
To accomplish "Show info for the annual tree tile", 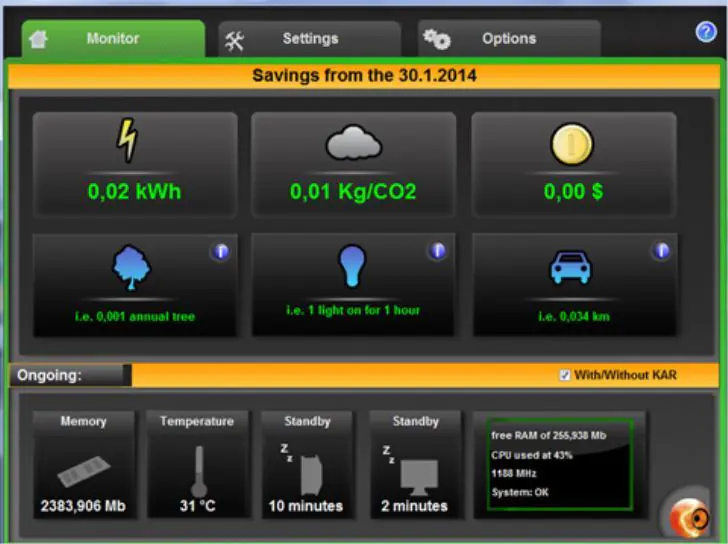I will pos(221,251).
